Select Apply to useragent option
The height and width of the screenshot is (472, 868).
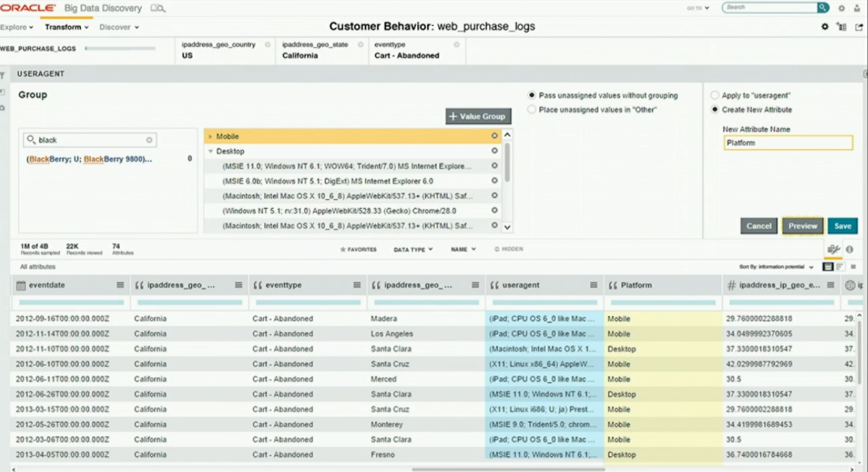point(715,96)
